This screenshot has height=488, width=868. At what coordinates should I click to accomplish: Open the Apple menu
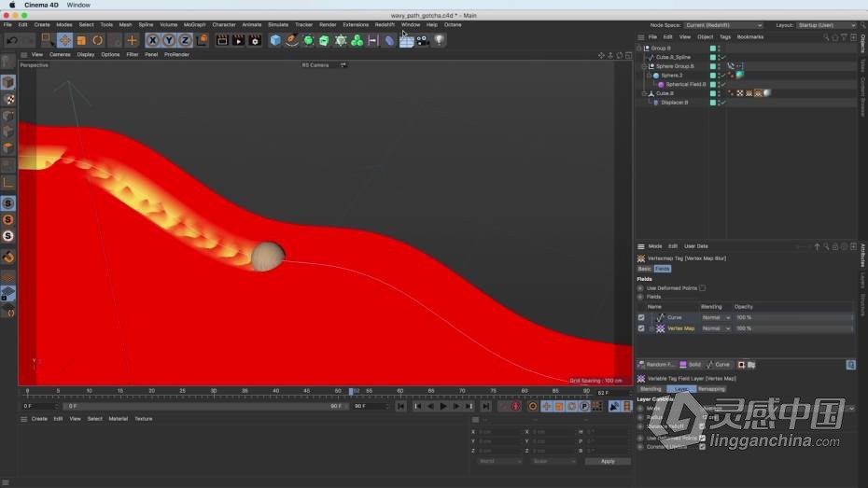point(12,5)
